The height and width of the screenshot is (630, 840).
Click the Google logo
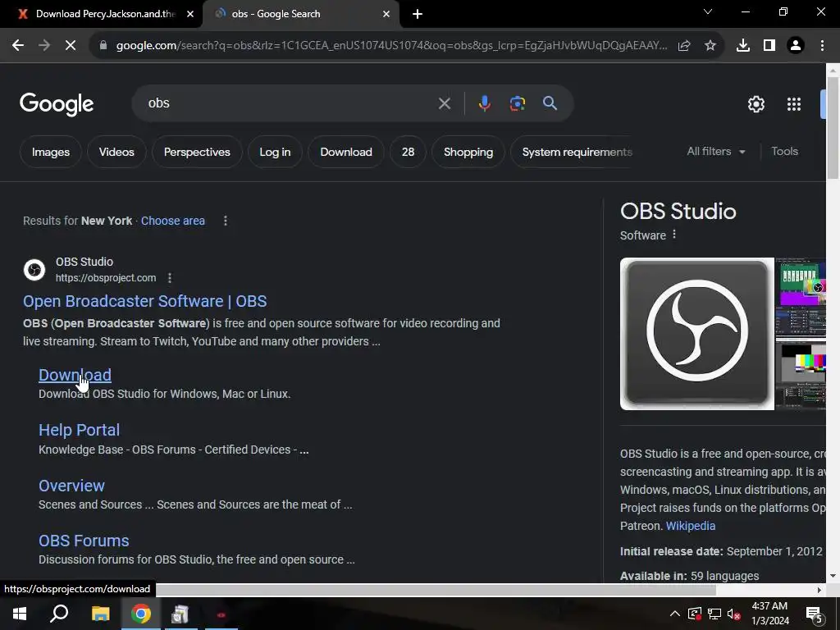tap(57, 104)
